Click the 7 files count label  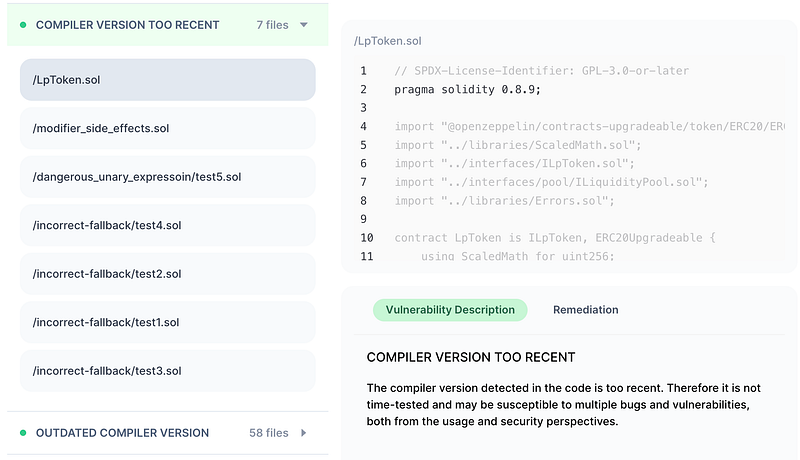coord(272,25)
